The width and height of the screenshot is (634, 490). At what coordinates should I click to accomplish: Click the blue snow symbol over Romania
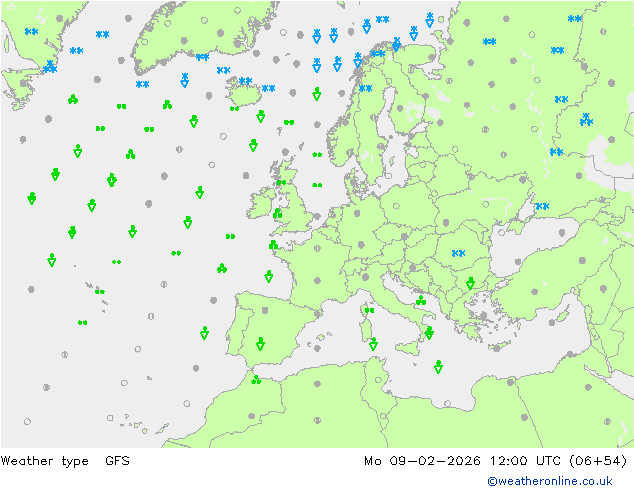click(x=459, y=254)
